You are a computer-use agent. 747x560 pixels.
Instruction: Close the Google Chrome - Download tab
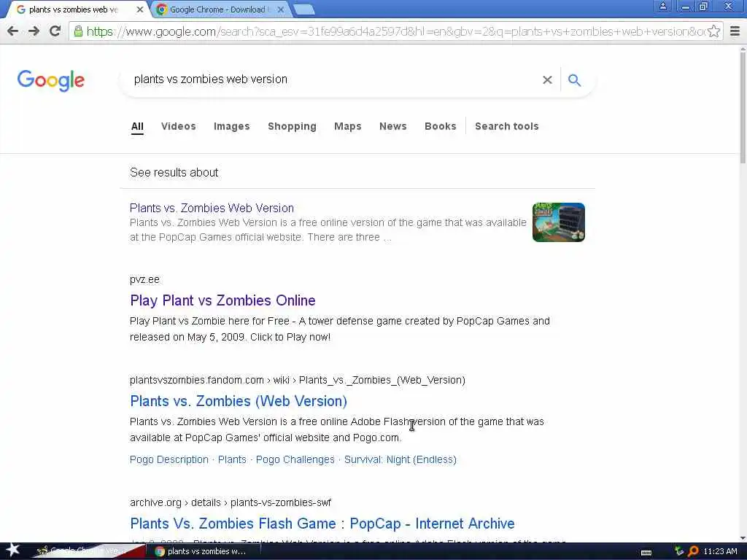coord(281,9)
